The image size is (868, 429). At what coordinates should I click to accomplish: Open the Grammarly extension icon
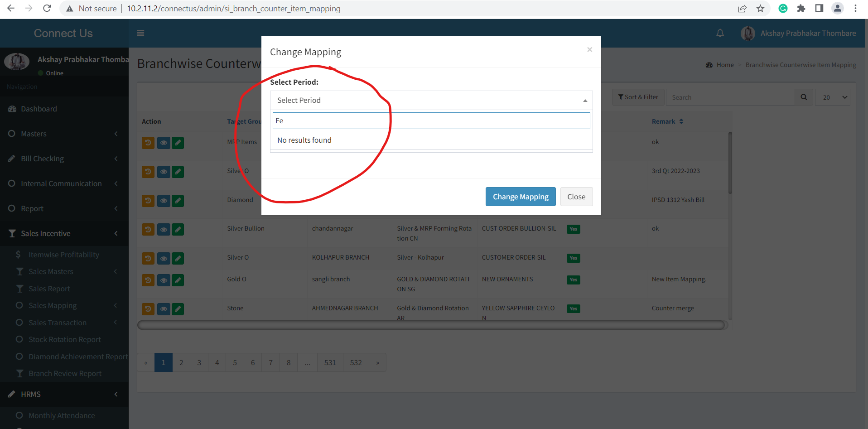783,8
